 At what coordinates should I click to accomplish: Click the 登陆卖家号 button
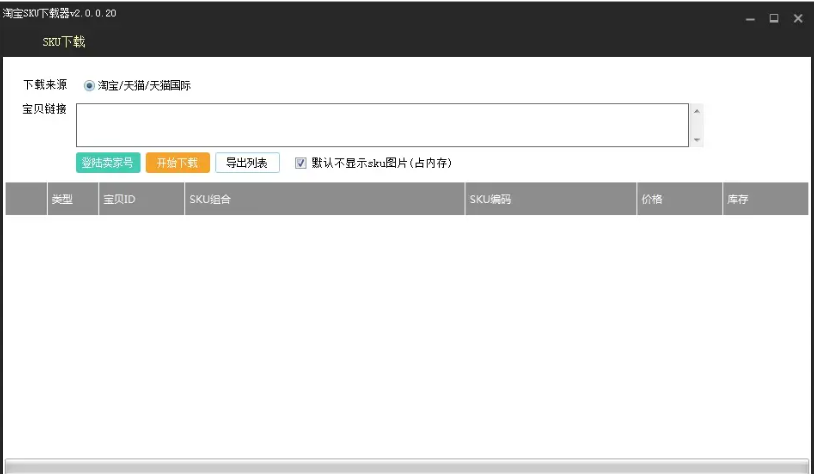point(108,162)
